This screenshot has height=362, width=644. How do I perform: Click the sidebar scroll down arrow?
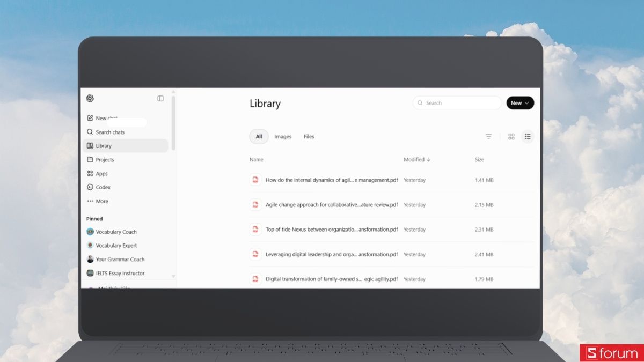pyautogui.click(x=173, y=276)
